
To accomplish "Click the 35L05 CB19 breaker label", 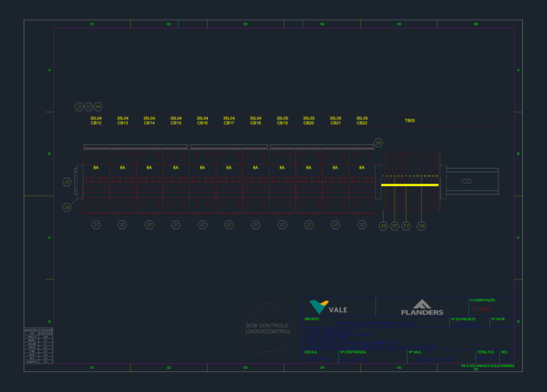I will pos(282,120).
